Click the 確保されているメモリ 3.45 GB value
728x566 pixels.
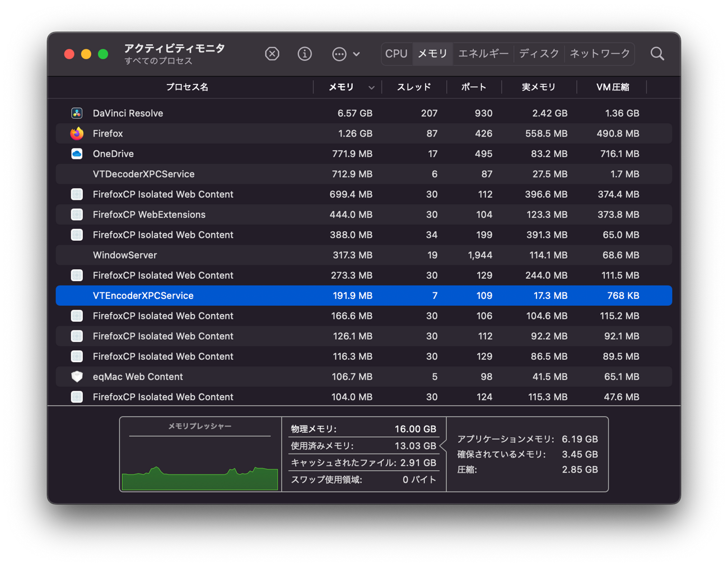[x=580, y=454]
